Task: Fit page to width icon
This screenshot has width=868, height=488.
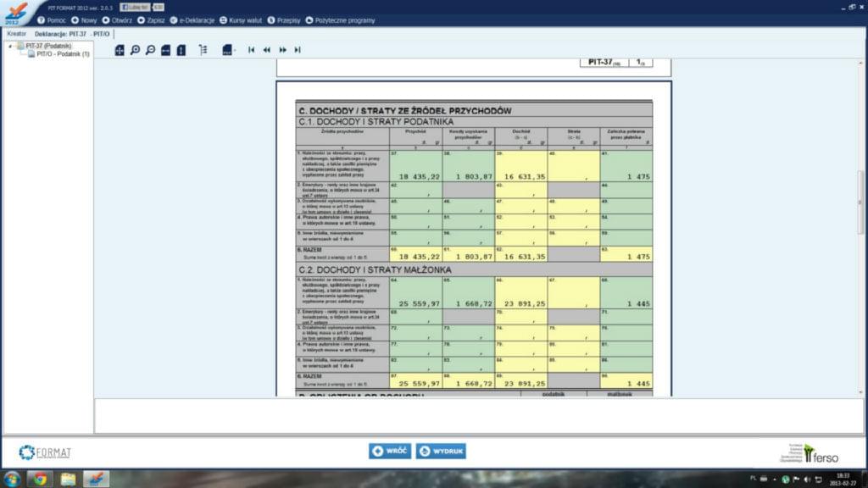Action: [166, 50]
